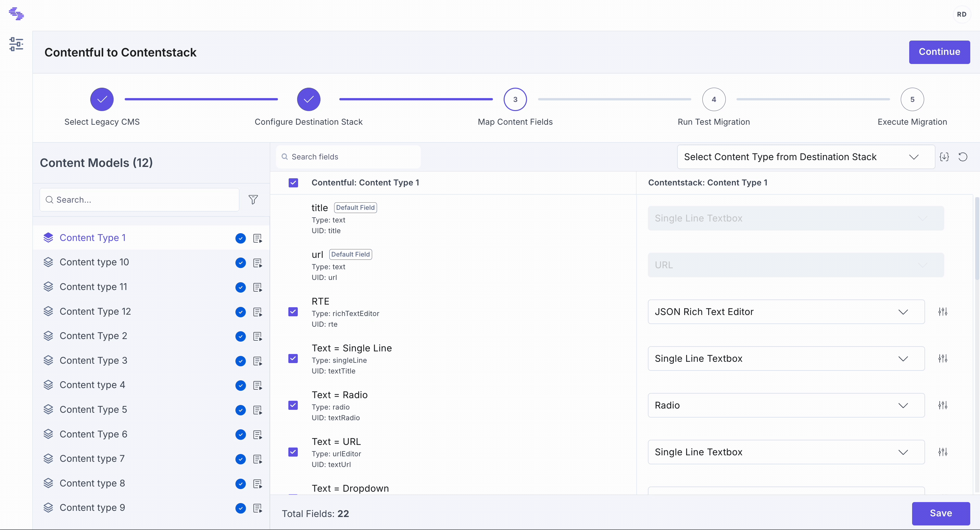Open advanced settings icon for RTE field

[942, 312]
